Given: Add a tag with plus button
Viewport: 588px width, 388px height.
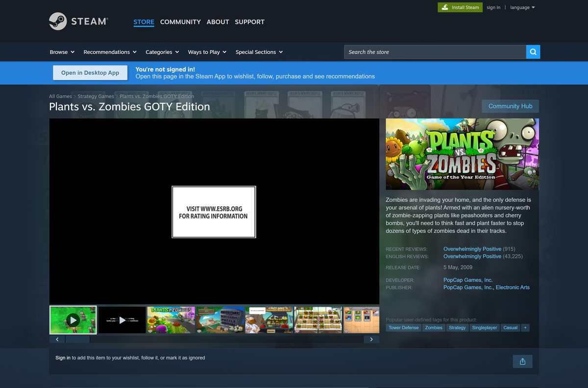Looking at the screenshot, I should (x=525, y=328).
